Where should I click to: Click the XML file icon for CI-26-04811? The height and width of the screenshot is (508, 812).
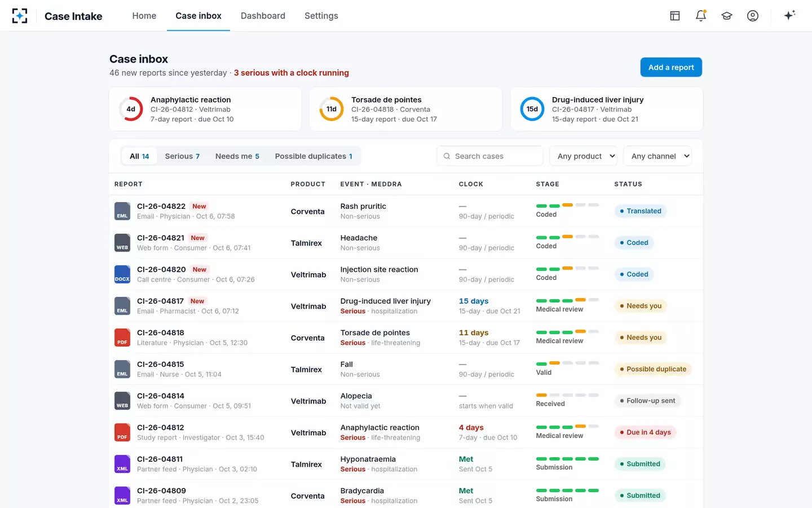pyautogui.click(x=122, y=464)
